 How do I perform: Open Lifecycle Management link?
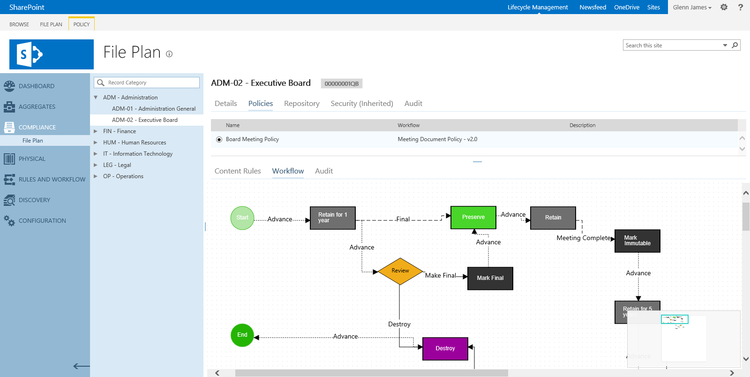(538, 7)
